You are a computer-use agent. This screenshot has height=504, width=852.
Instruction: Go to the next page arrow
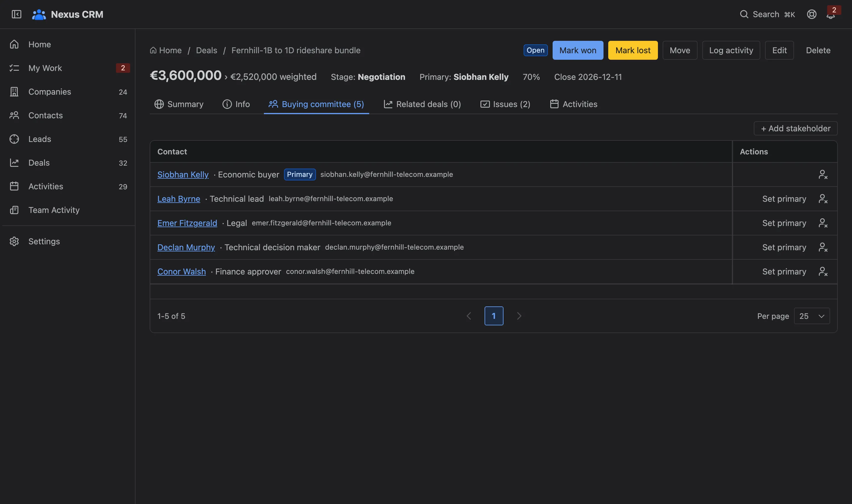pyautogui.click(x=519, y=316)
